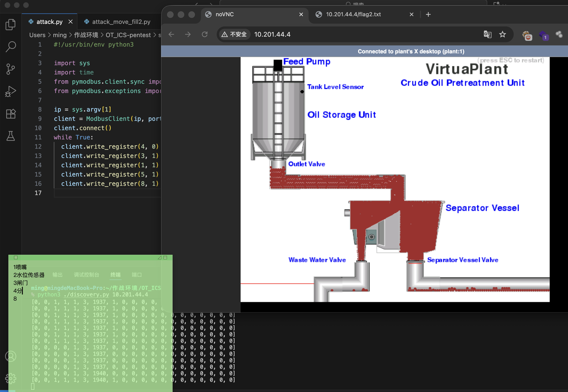Click the 作战环境 breadcrumb segment

point(86,35)
